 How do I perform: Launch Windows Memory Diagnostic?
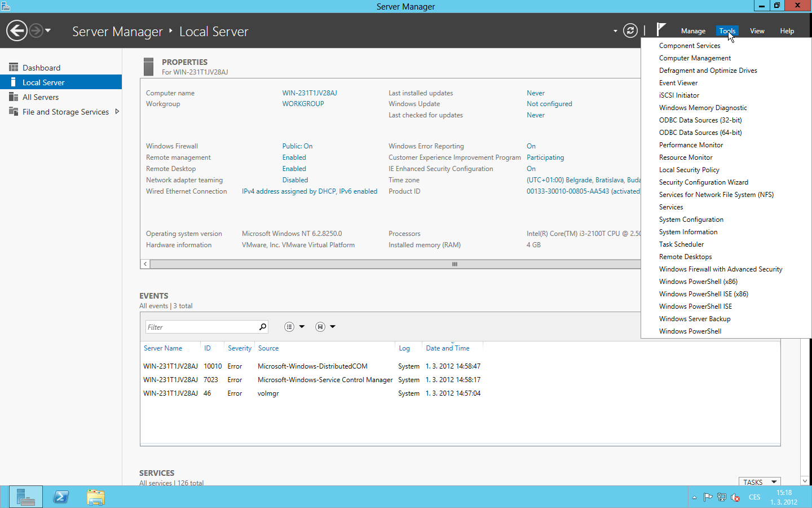click(x=703, y=108)
